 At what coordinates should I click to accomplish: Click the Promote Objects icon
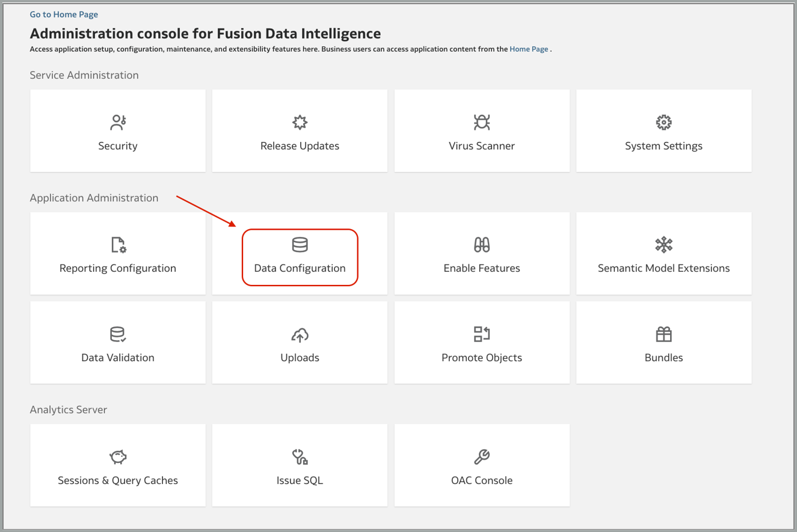(x=481, y=334)
